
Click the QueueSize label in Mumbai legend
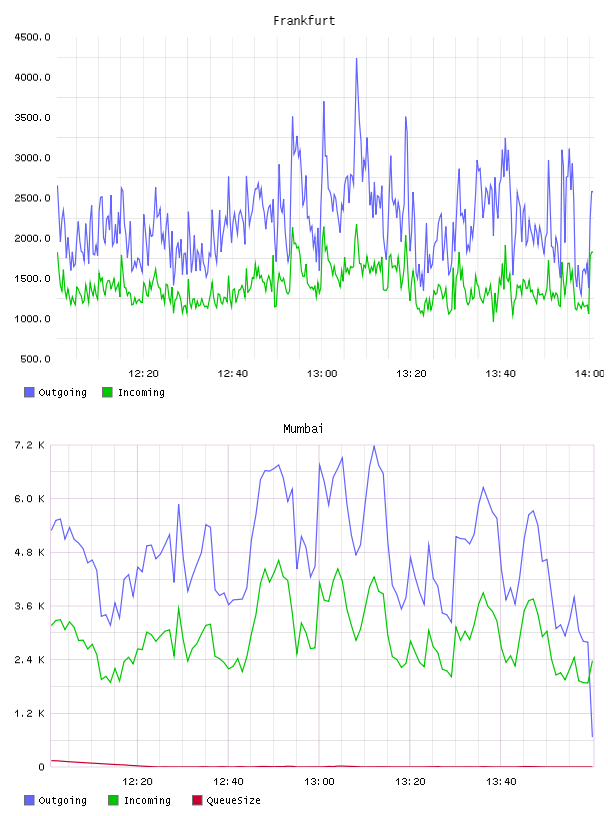click(x=233, y=800)
